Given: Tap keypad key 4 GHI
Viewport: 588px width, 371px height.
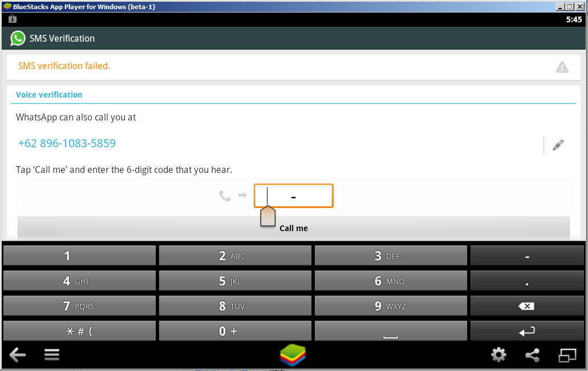Looking at the screenshot, I should (79, 281).
